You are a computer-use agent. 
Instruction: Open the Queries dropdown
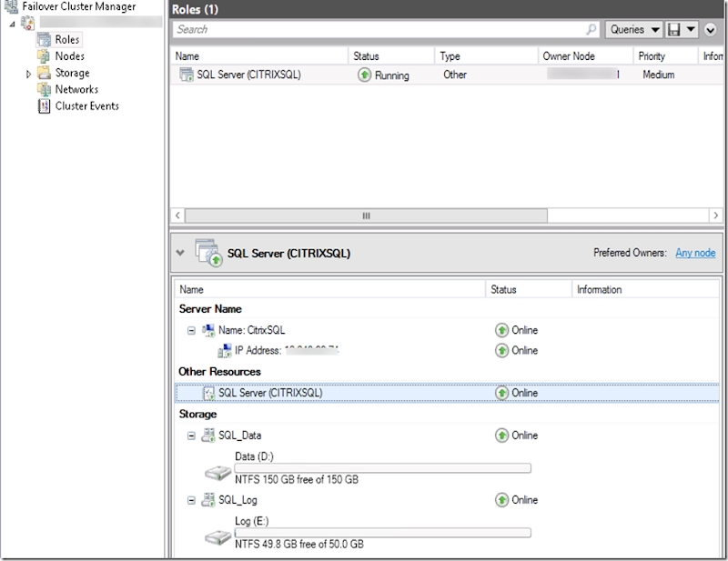[634, 29]
